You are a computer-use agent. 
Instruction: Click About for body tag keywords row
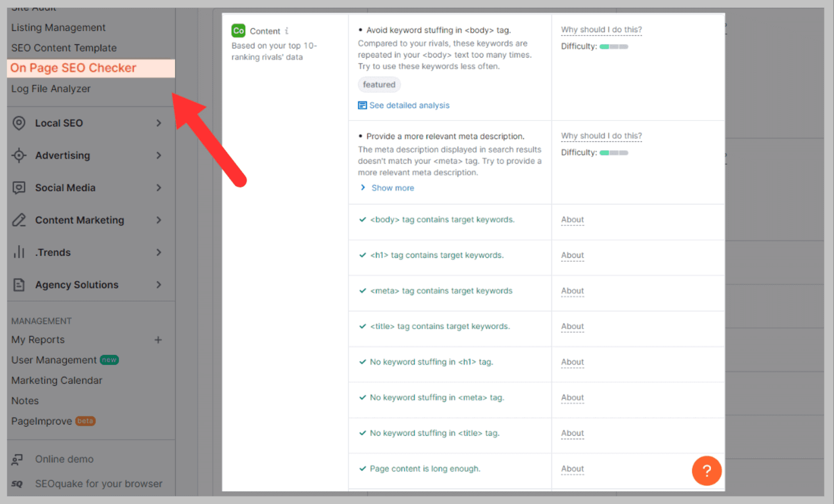click(x=572, y=220)
